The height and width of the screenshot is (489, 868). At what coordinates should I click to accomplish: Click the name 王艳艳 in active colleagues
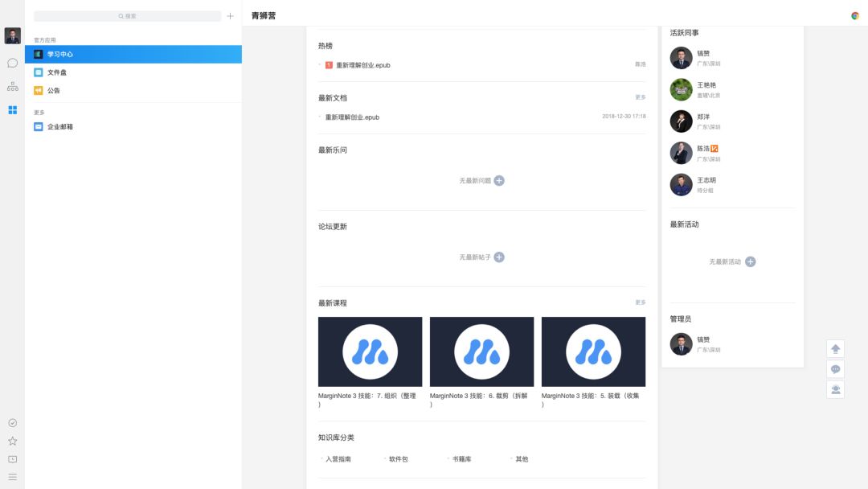(x=706, y=85)
